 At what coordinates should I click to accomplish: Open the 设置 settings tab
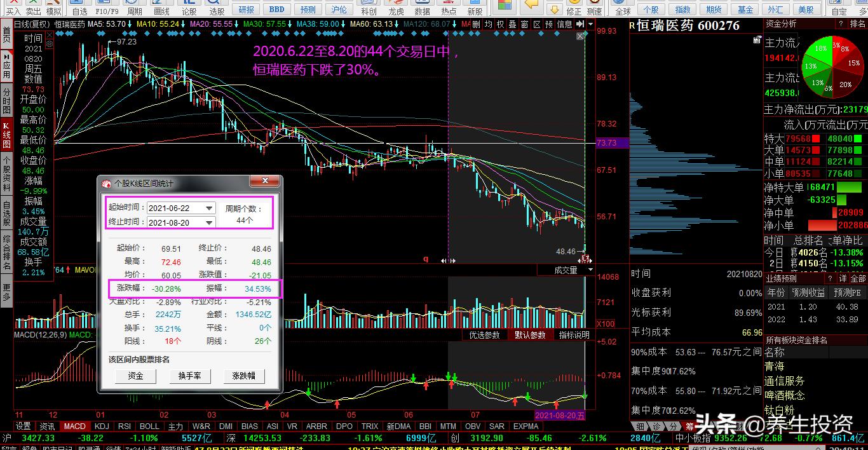pyautogui.click(x=24, y=426)
